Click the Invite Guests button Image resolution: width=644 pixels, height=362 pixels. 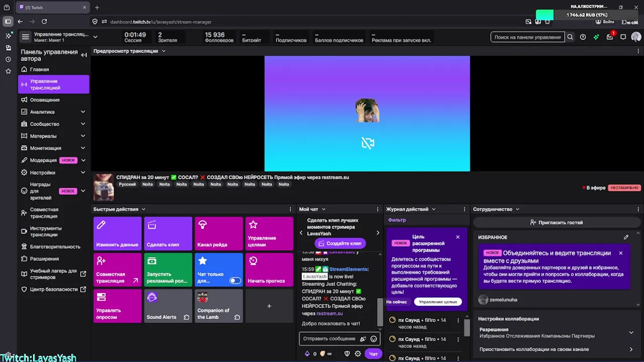tap(556, 222)
